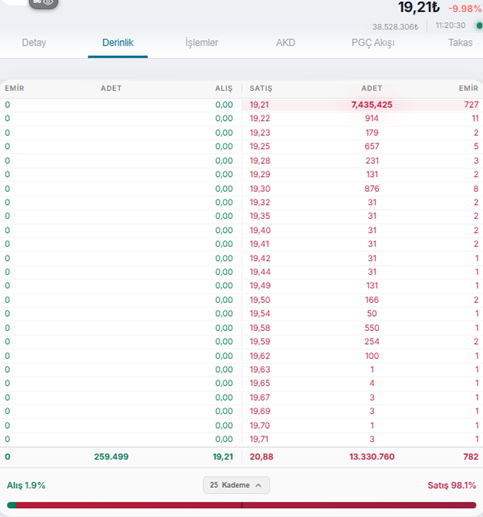
Task: Select the sell price 19,63
Action: point(260,370)
